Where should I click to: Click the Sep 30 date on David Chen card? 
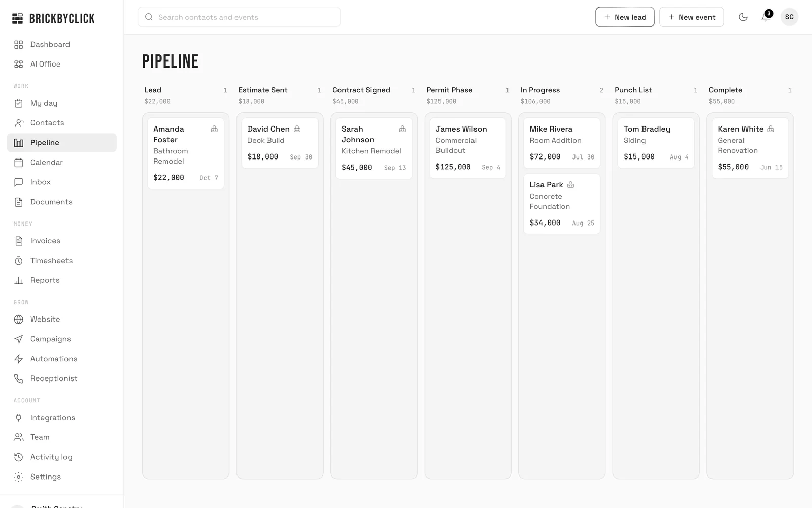[301, 157]
